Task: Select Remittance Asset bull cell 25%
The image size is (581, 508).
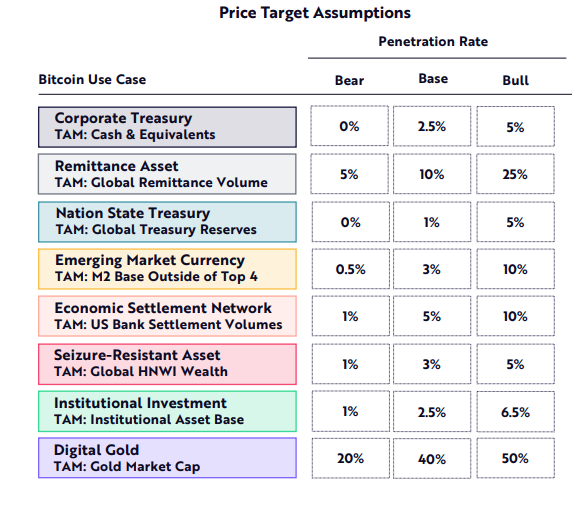Action: coord(515,174)
